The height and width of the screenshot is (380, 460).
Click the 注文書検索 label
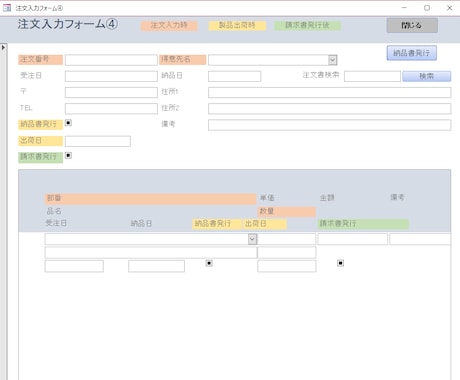[321, 75]
